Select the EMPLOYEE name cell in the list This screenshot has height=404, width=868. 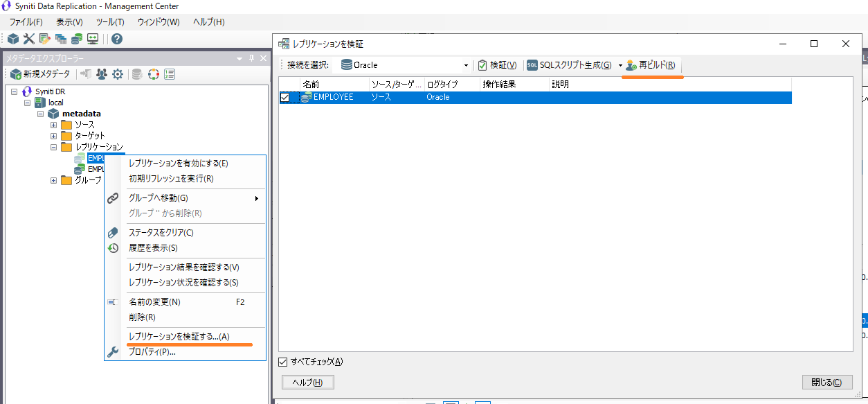click(333, 98)
